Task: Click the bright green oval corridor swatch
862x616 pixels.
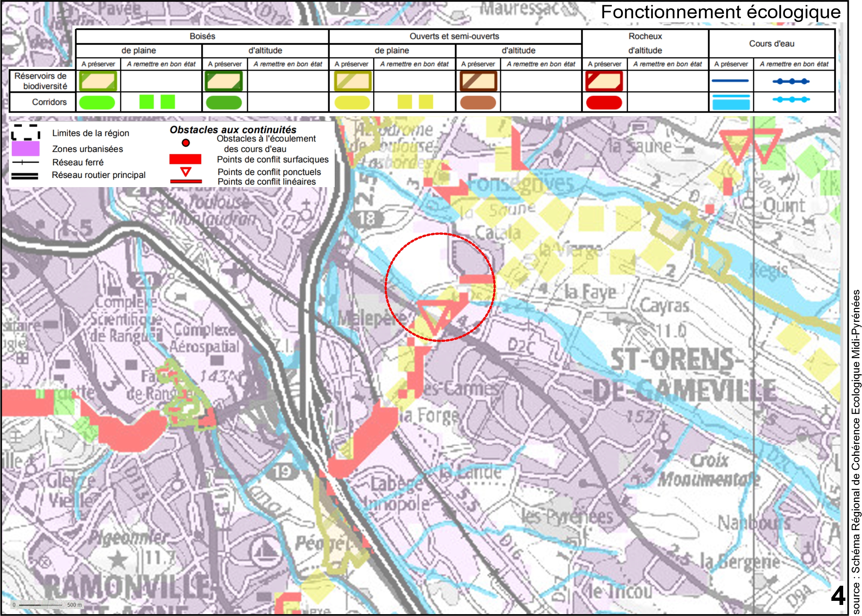Action: (97, 102)
